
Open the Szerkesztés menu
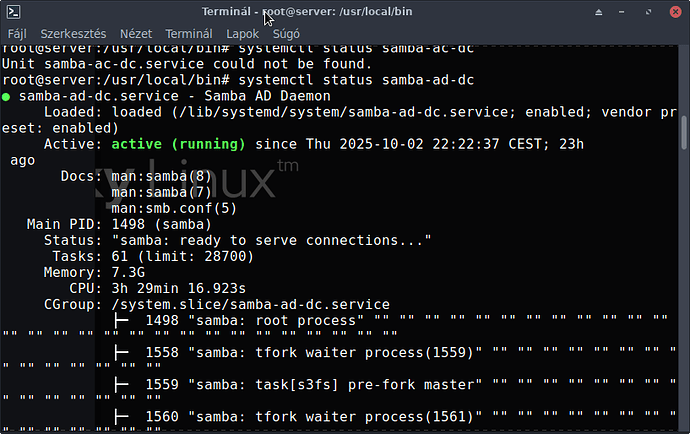68,33
